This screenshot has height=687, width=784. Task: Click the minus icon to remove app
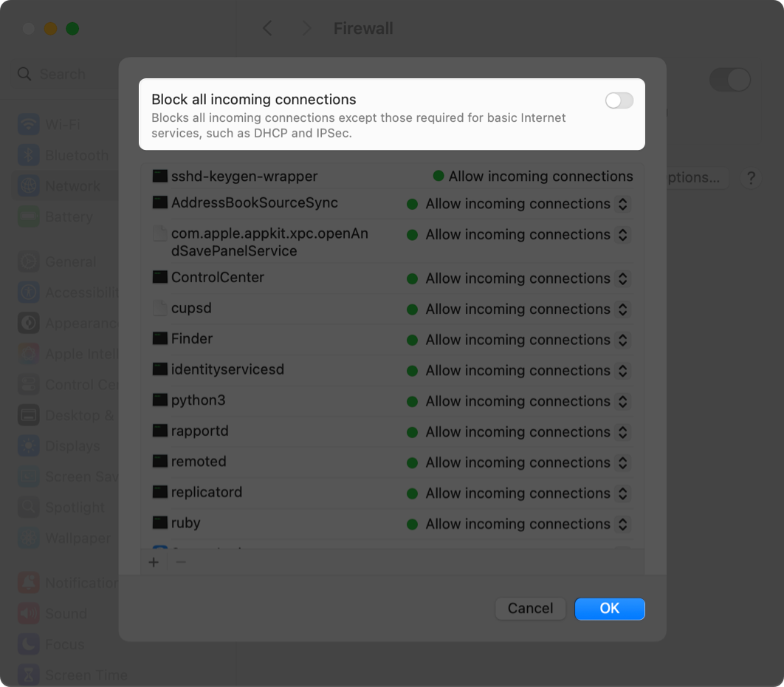[x=181, y=562]
